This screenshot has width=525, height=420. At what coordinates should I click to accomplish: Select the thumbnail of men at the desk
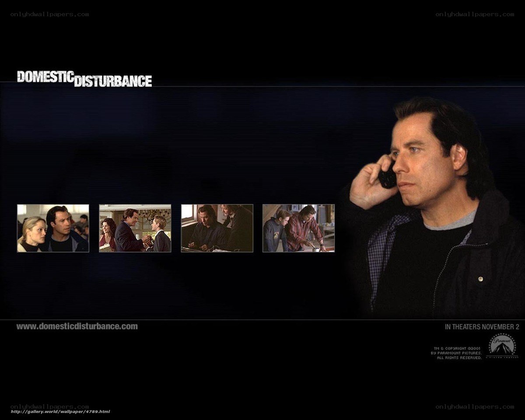[x=217, y=228]
